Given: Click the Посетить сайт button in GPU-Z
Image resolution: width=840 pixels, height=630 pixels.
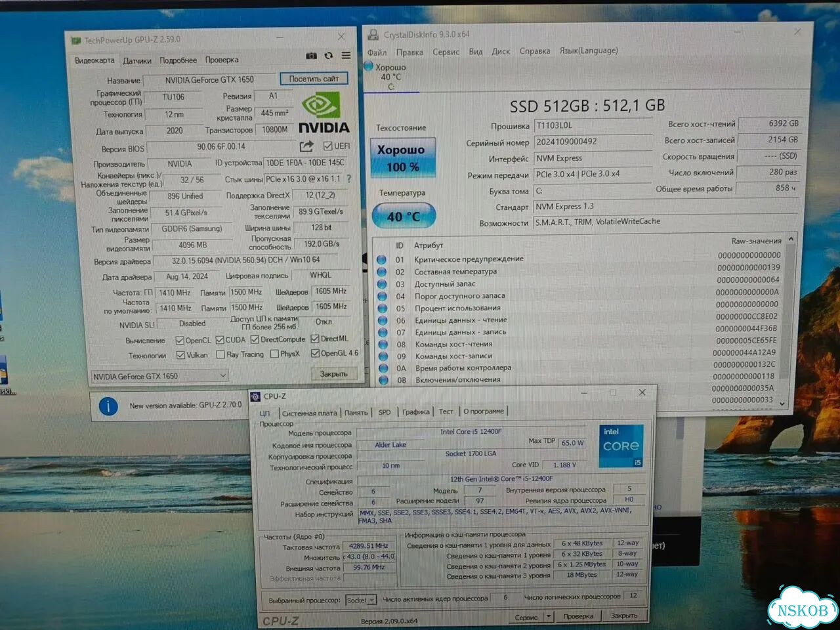Looking at the screenshot, I should tap(314, 79).
